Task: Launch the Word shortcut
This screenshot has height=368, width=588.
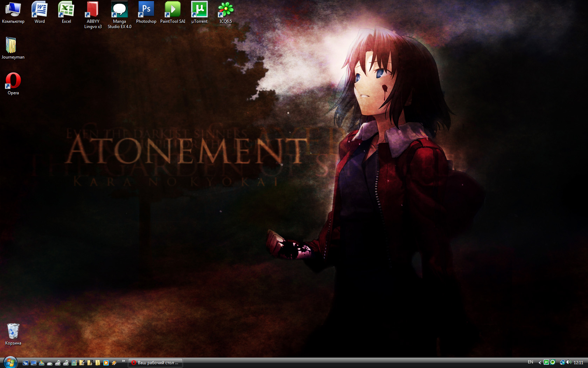Action: pos(40,13)
